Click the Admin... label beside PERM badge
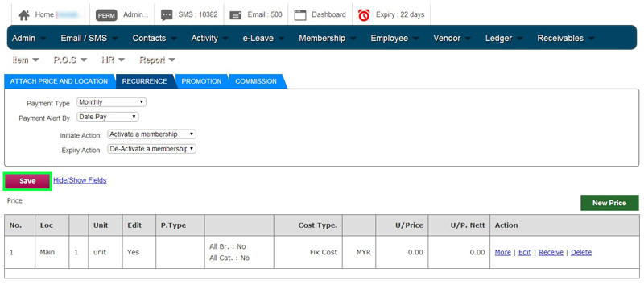The width and height of the screenshot is (644, 297). 136,14
